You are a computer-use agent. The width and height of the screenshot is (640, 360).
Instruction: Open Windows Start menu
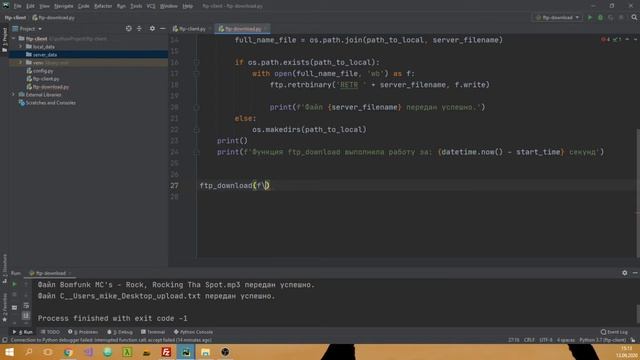[9, 352]
